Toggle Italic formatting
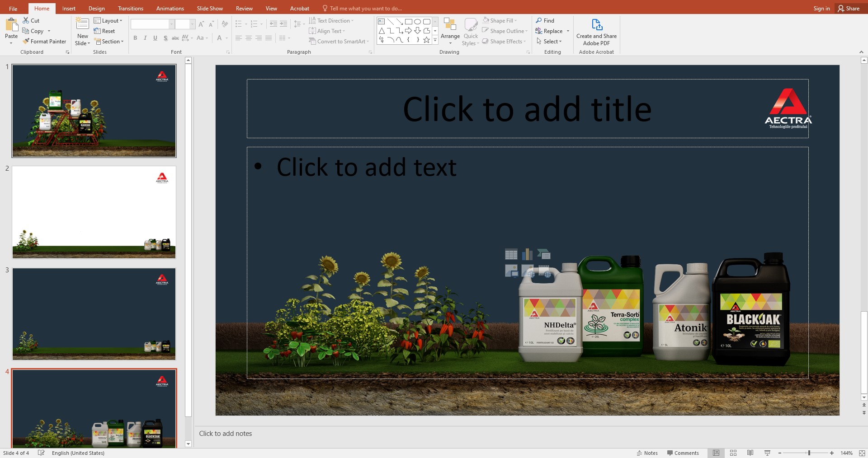 click(x=145, y=38)
